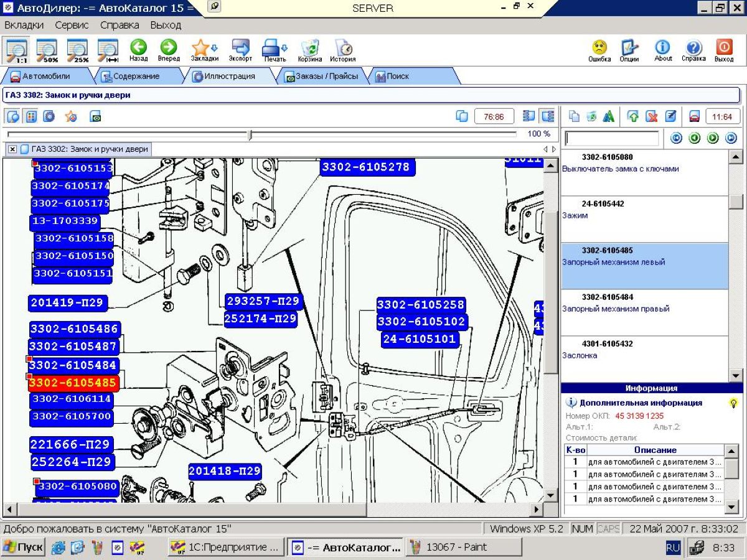This screenshot has width=747, height=560.
Task: Click the star bookmark icon in illustration toolbar
Action: [71, 116]
